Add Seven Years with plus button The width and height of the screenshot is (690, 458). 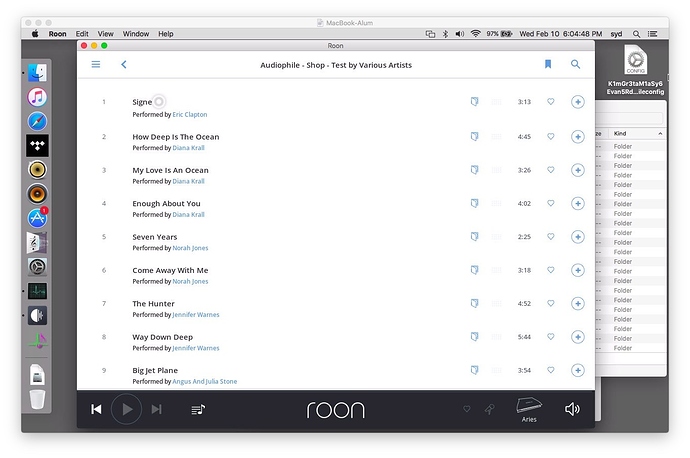pyautogui.click(x=578, y=237)
